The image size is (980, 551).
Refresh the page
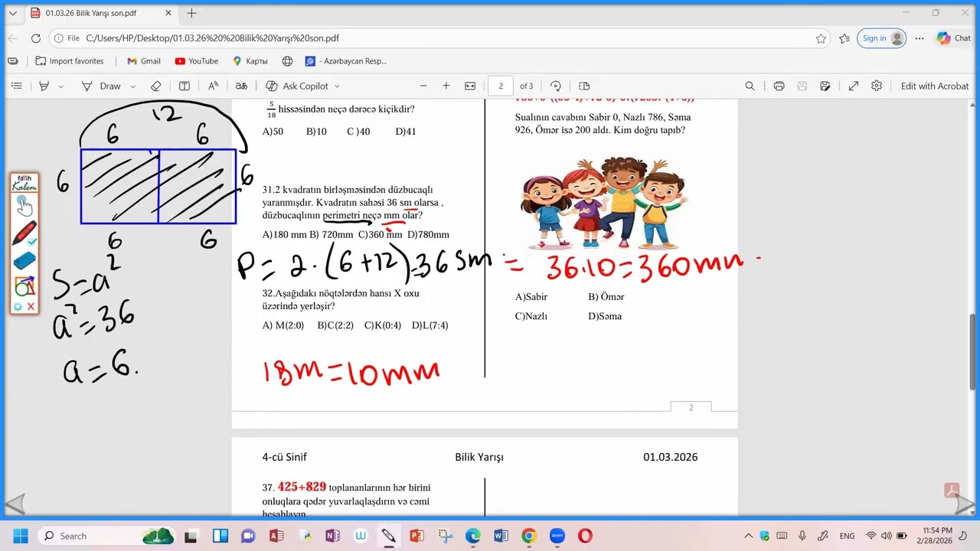pos(36,38)
